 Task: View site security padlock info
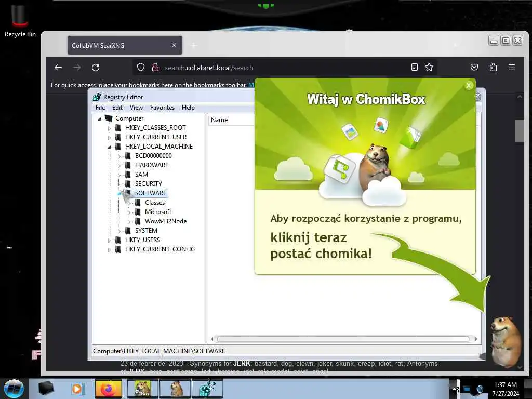(155, 67)
